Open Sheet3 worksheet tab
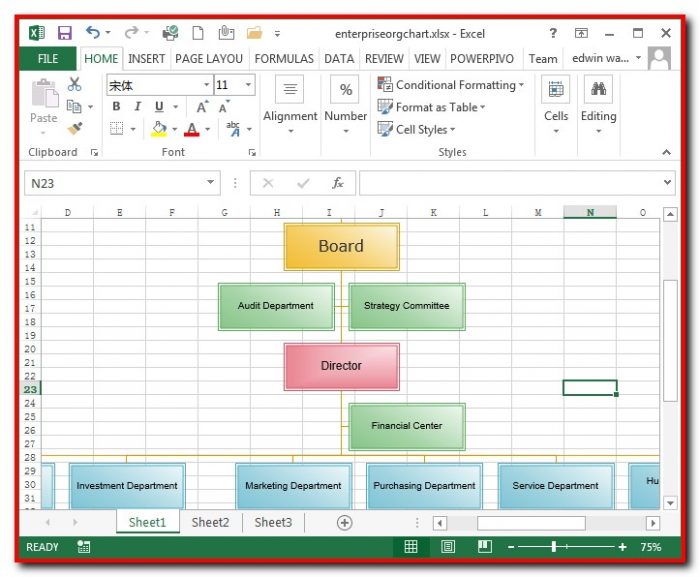This screenshot has height=577, width=700. click(273, 523)
